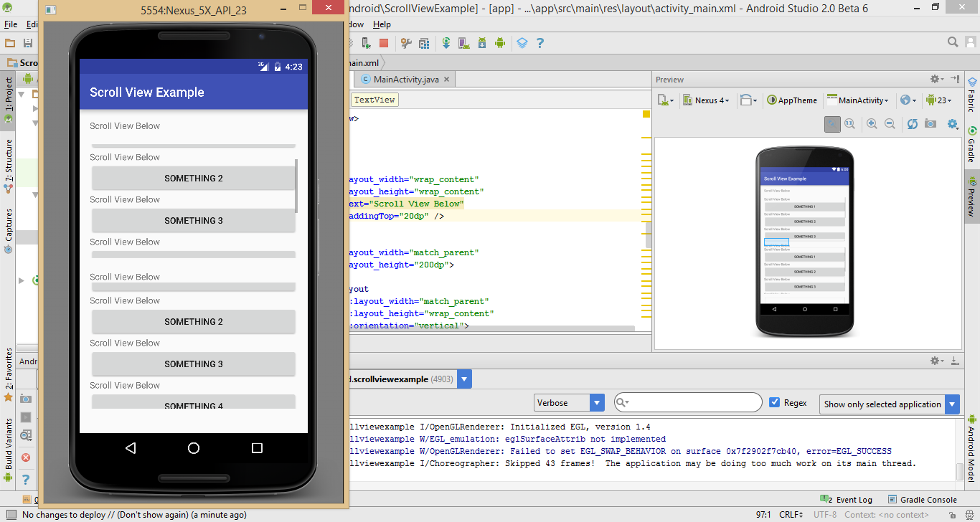Zoom in on the layout preview
This screenshot has width=980, height=522.
pyautogui.click(x=872, y=123)
